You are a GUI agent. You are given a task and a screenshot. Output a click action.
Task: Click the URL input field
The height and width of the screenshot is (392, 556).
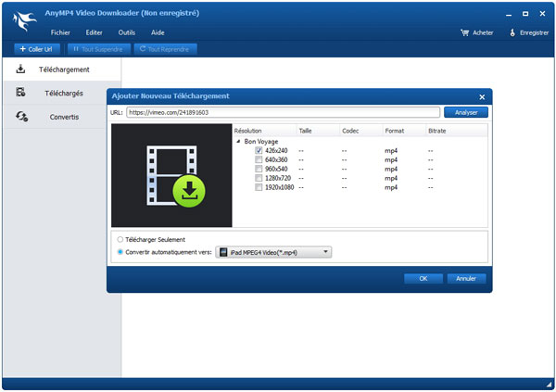(282, 112)
